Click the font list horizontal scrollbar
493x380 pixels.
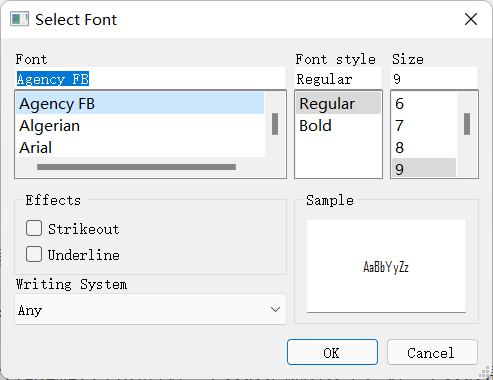click(137, 167)
